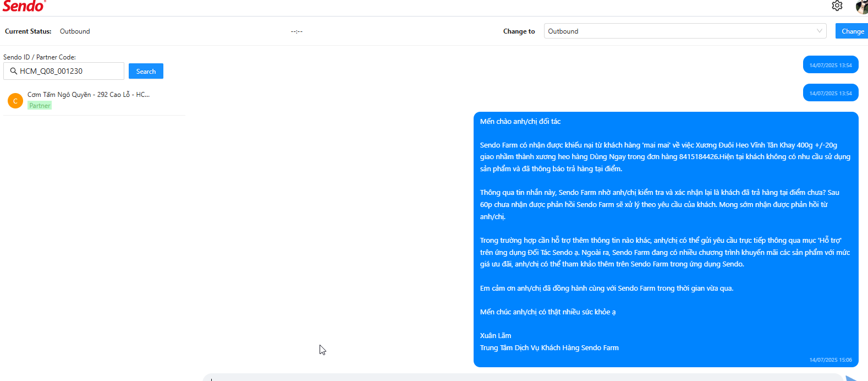868x381 pixels.
Task: Click the orange C avatar of partner
Action: pyautogui.click(x=15, y=101)
